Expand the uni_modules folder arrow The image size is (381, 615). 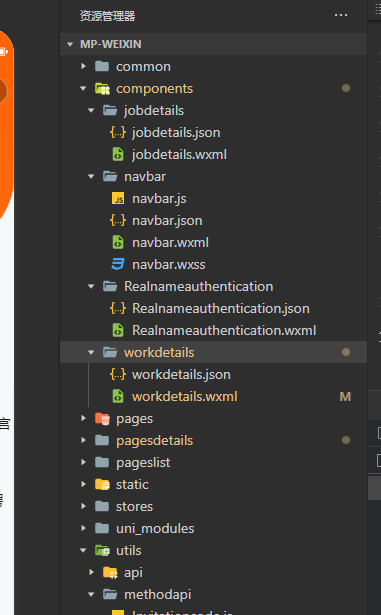[x=83, y=528]
